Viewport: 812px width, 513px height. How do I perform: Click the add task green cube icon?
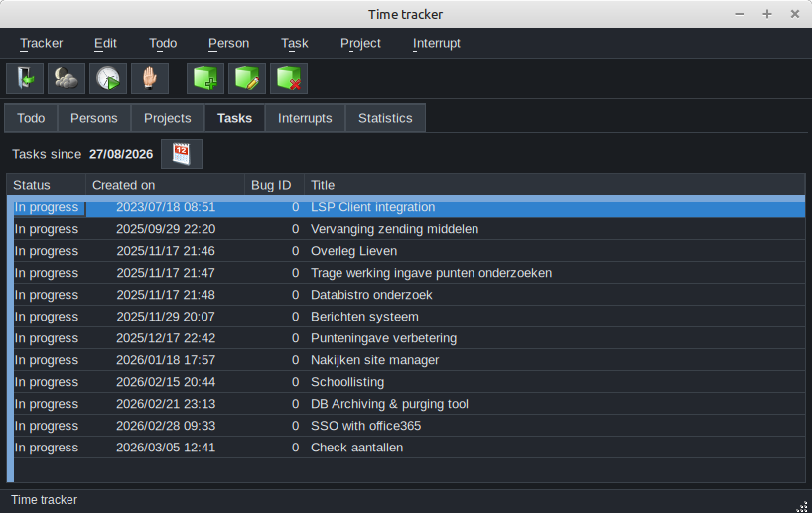205,78
